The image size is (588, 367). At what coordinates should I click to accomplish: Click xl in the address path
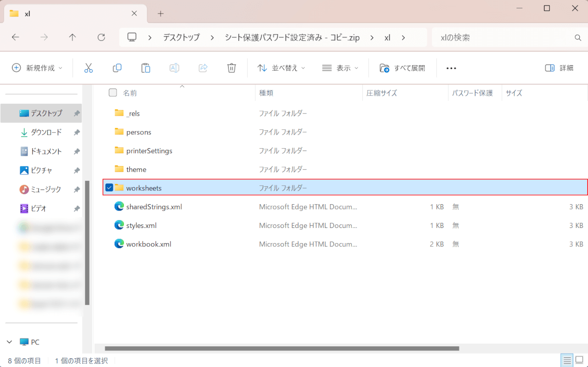387,38
